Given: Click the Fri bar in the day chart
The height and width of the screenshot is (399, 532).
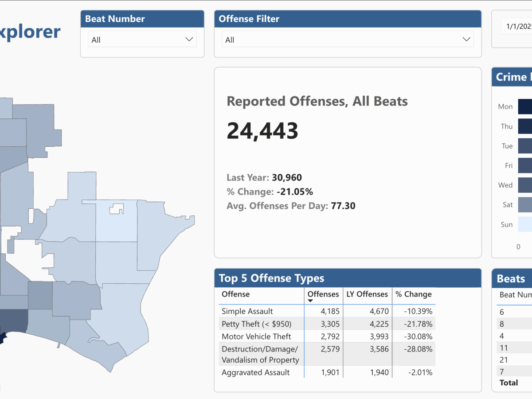Looking at the screenshot, I should click(525, 165).
